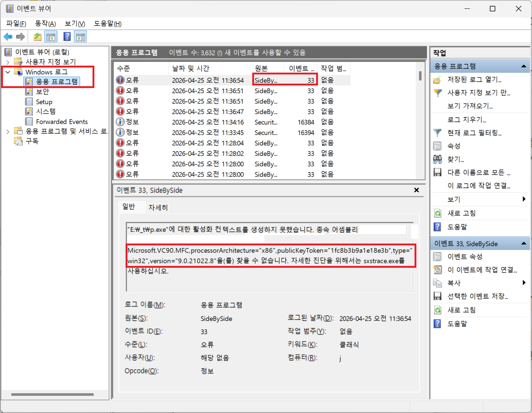Open the 보기 submenu arrow in actions
The width and height of the screenshot is (532, 413).
tap(524, 199)
